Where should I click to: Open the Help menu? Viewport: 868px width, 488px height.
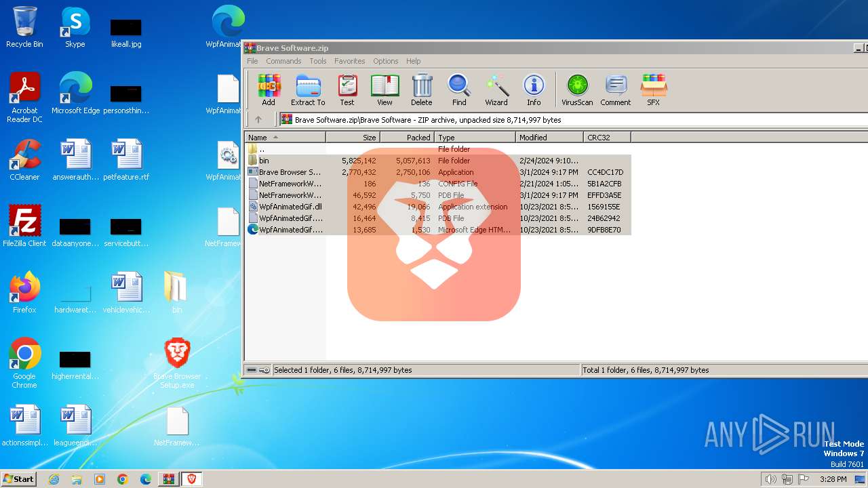pos(414,61)
